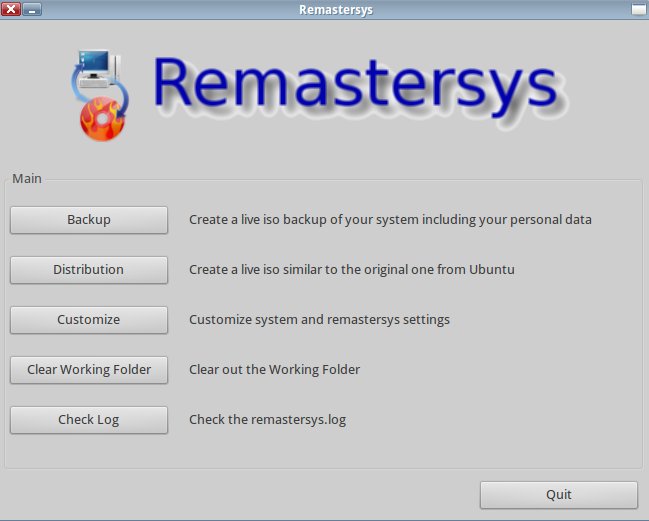This screenshot has height=521, width=649.
Task: Click the Remastersys title bar text
Action: pyautogui.click(x=336, y=10)
